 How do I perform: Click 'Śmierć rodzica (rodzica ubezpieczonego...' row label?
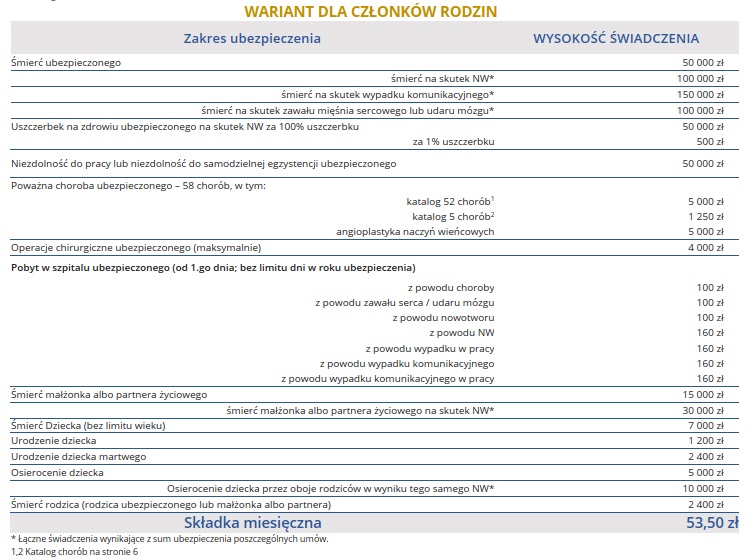click(171, 505)
